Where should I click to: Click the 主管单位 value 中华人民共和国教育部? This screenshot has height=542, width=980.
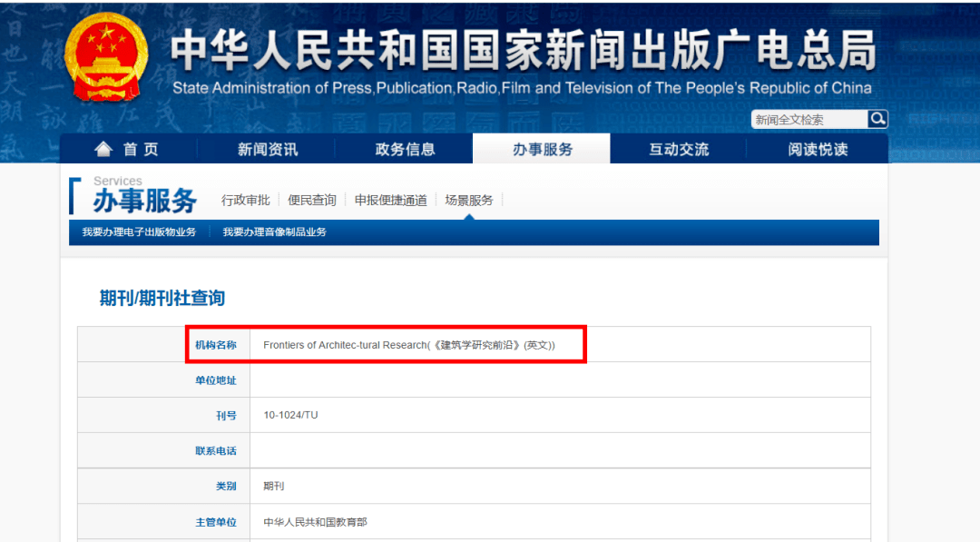(x=315, y=522)
